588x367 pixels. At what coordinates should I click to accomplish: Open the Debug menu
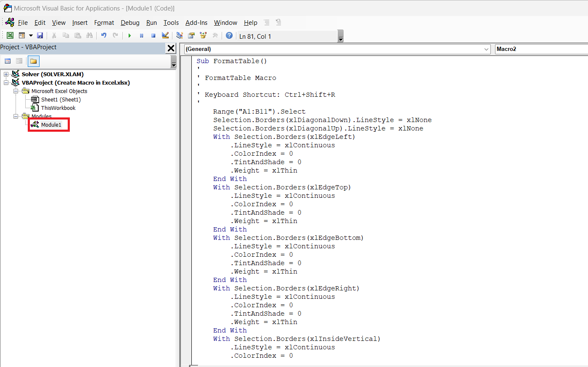pos(130,23)
